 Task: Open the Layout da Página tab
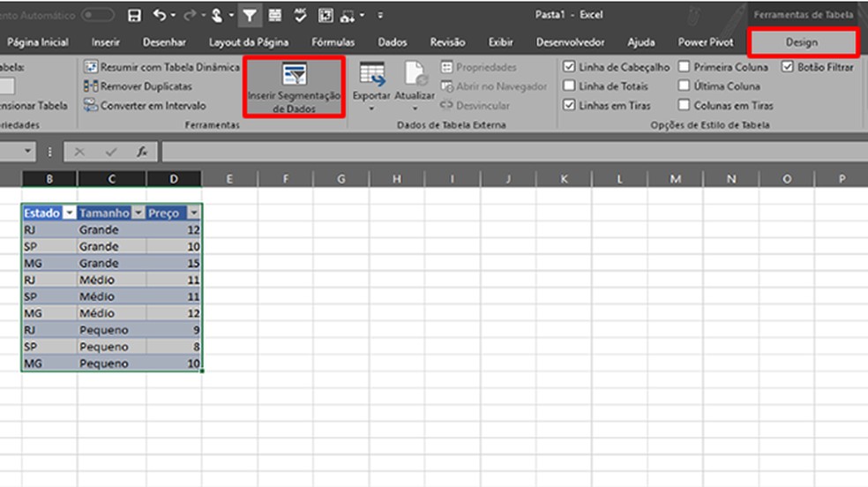click(249, 42)
